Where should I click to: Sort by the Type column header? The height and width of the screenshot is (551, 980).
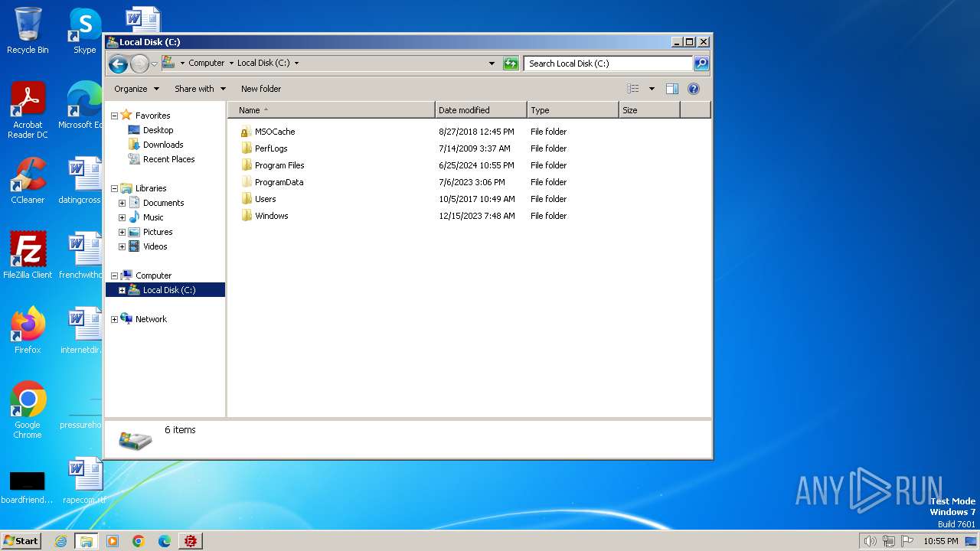(573, 110)
